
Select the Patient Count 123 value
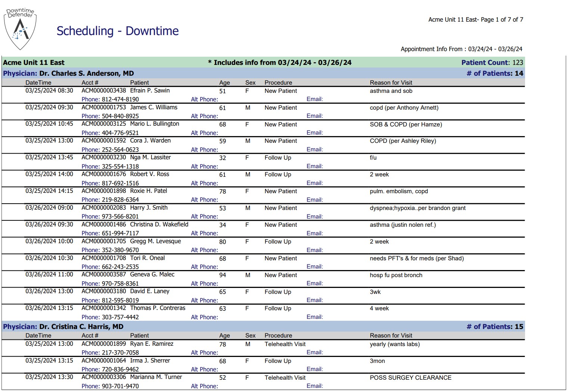point(518,62)
